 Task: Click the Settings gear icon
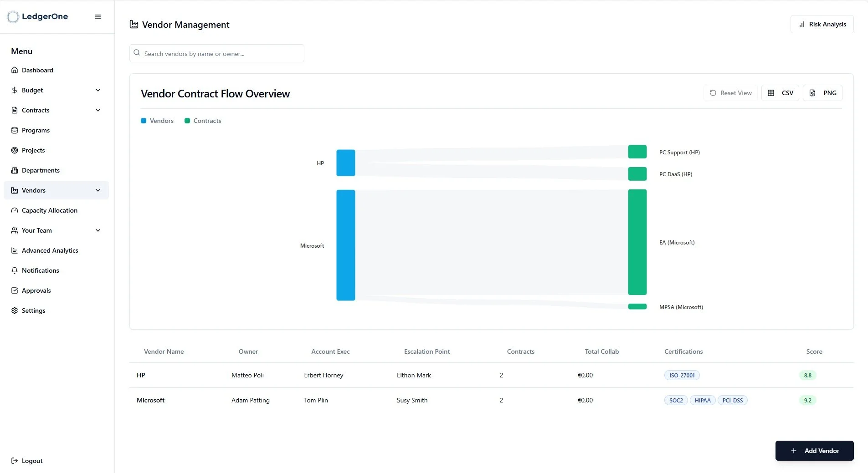coord(15,310)
